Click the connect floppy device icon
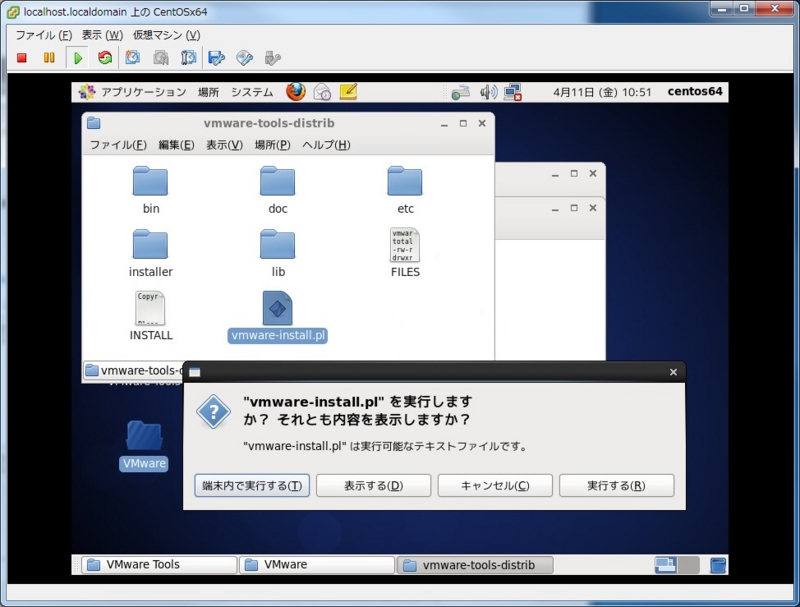This screenshot has width=800, height=607. (x=216, y=58)
